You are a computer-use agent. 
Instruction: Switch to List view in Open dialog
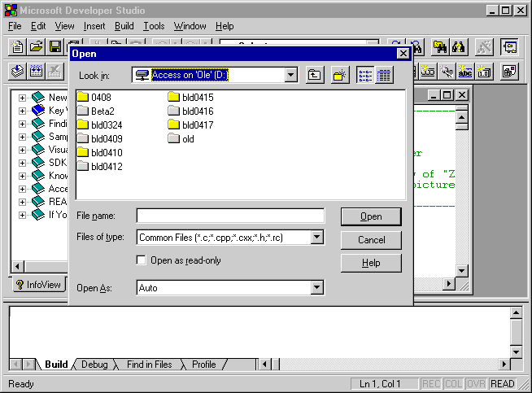coord(365,75)
